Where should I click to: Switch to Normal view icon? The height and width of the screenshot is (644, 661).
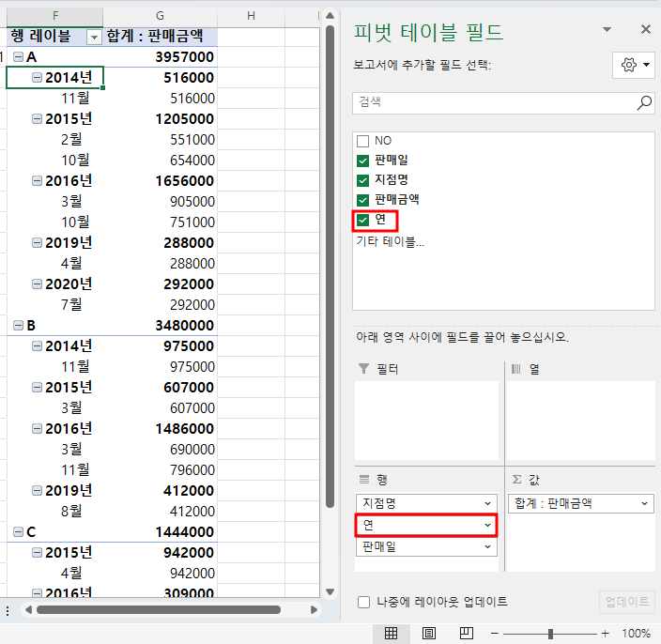(391, 633)
